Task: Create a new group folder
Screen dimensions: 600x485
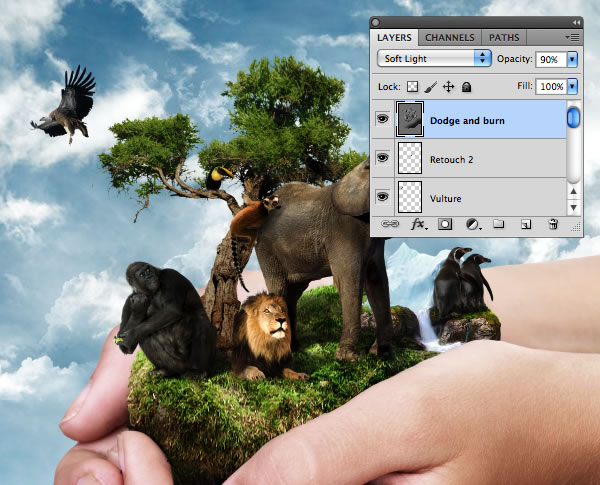Action: coord(498,224)
